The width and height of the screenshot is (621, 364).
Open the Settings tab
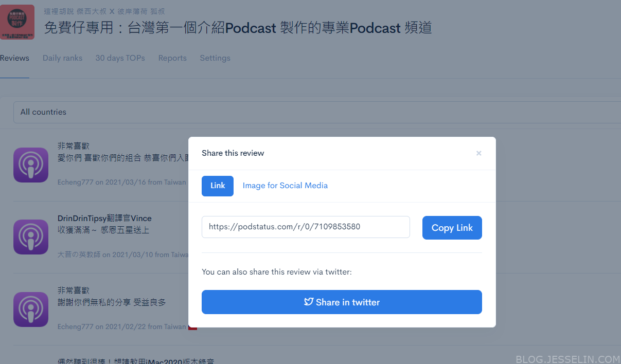click(215, 58)
